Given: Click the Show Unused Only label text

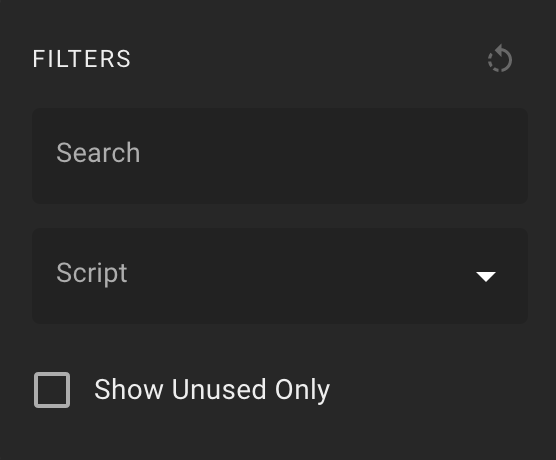Looking at the screenshot, I should click(x=212, y=390).
